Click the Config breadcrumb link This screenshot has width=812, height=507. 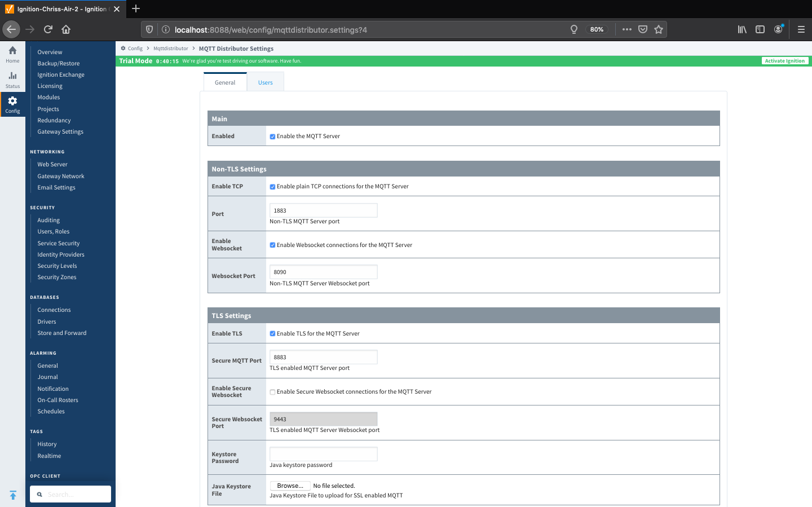pos(135,49)
